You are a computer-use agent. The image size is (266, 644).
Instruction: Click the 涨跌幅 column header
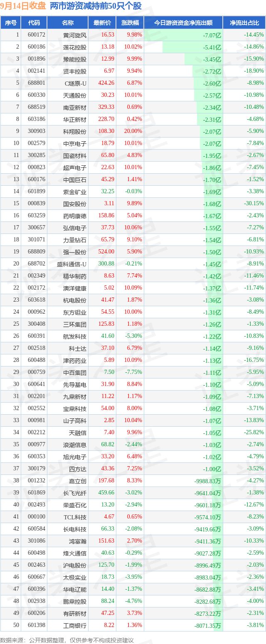click(130, 23)
